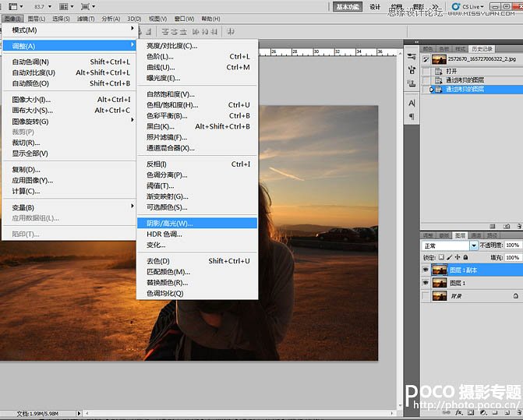
Task: Show the 背景 background layer
Action: 426,297
